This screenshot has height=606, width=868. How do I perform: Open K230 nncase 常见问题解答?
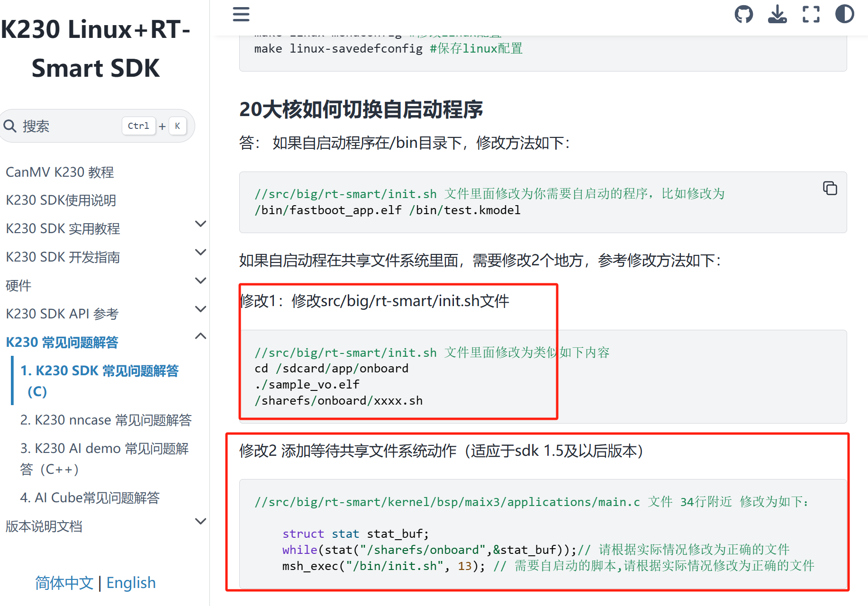(x=106, y=420)
